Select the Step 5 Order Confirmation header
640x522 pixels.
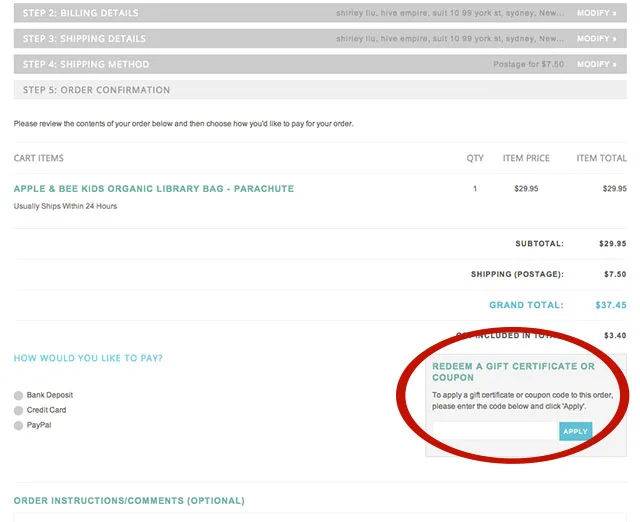pos(97,90)
